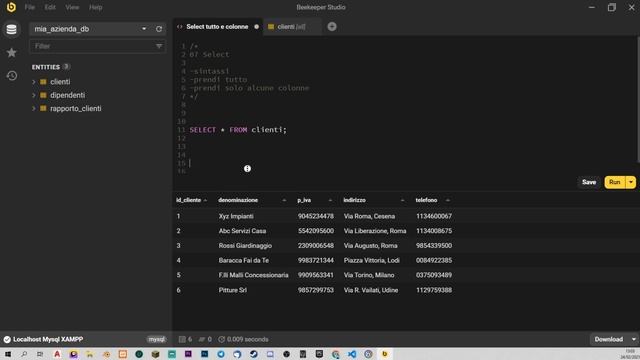Sort by the indirizzo column arrow
Screen dimensions: 640x360
point(402,200)
